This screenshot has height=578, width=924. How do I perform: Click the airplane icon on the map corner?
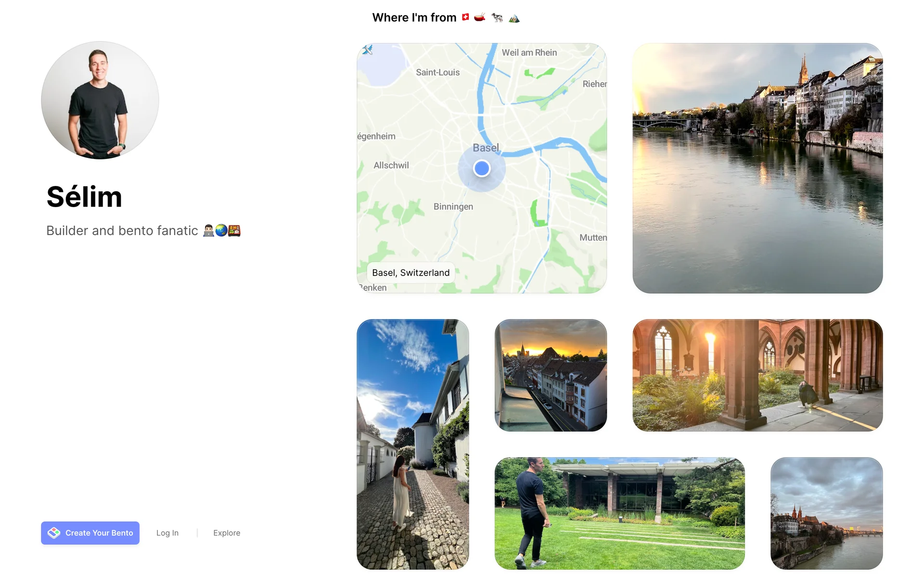point(368,50)
